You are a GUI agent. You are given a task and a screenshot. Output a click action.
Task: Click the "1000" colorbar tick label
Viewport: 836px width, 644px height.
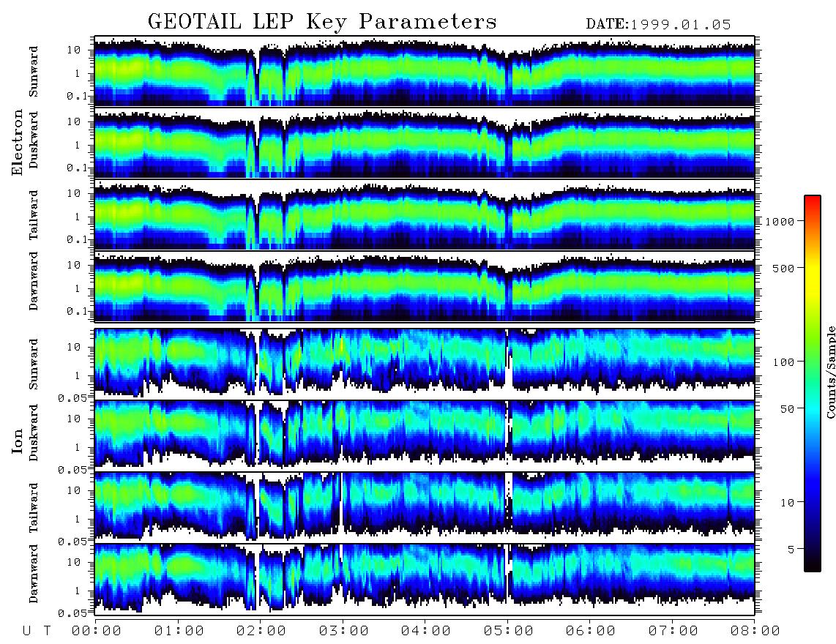780,222
